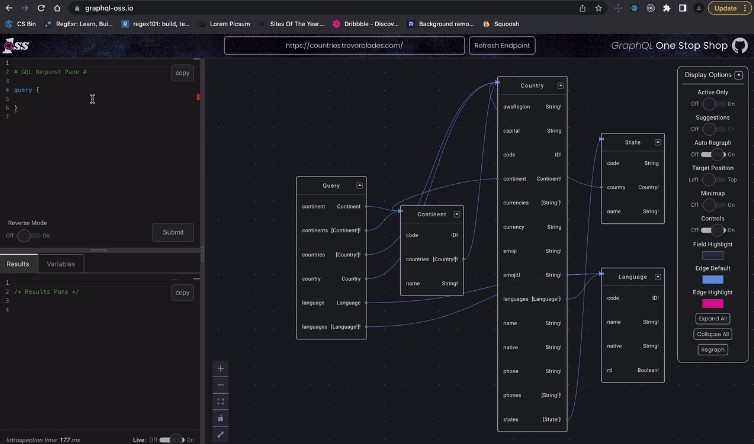
Task: Click the fit view canvas control
Action: point(221,401)
